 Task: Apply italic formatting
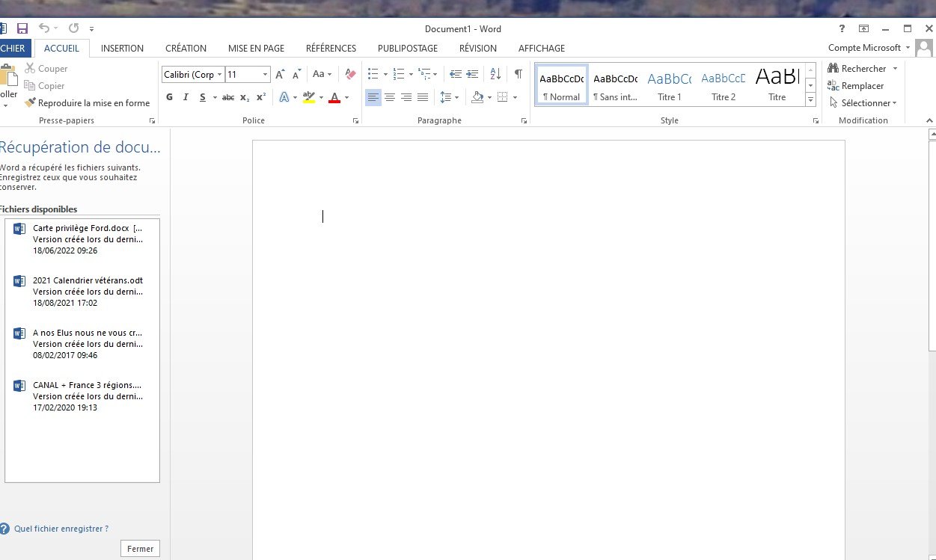click(x=186, y=97)
